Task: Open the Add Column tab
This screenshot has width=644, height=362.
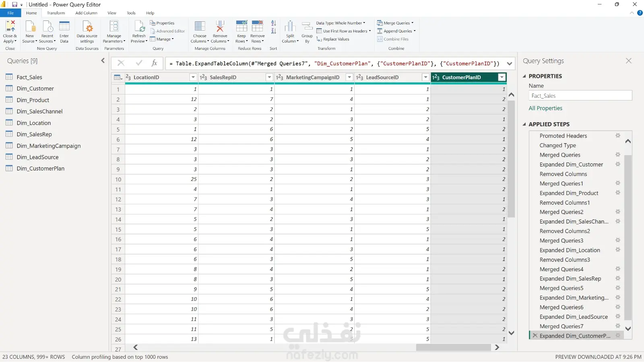Action: point(86,13)
